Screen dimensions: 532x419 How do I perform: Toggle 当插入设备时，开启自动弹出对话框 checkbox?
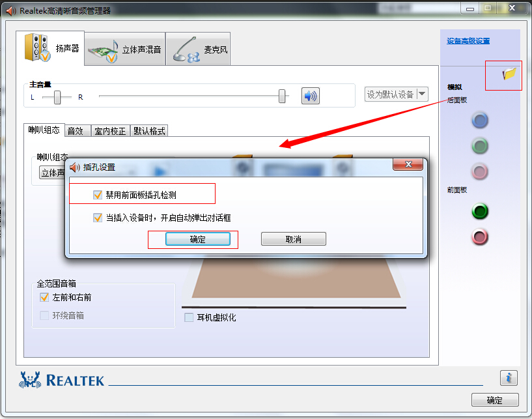click(98, 218)
